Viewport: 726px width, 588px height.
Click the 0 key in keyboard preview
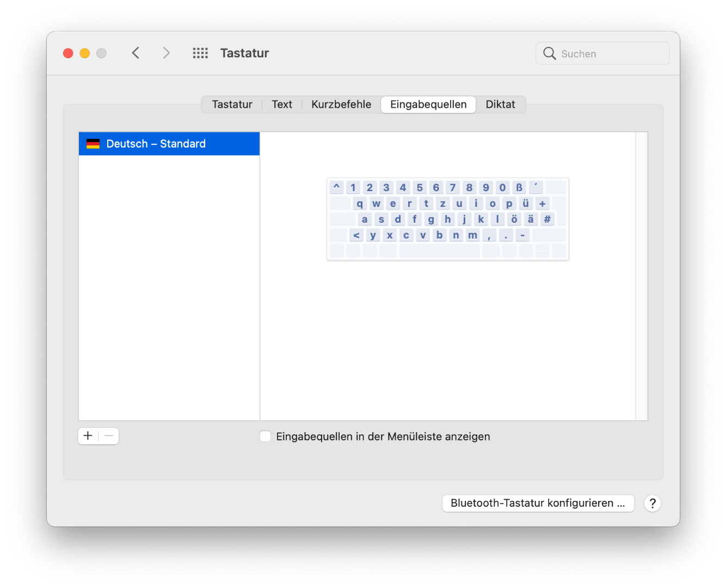tap(503, 188)
